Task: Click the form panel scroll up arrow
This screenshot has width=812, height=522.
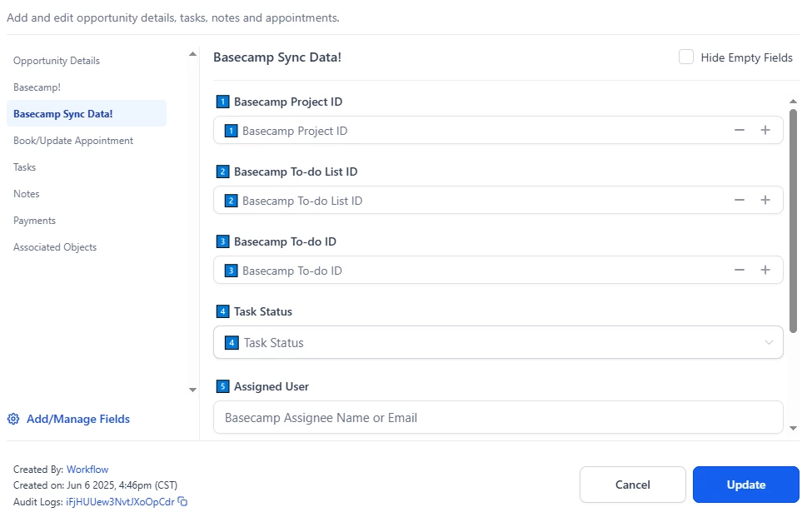Action: click(794, 102)
